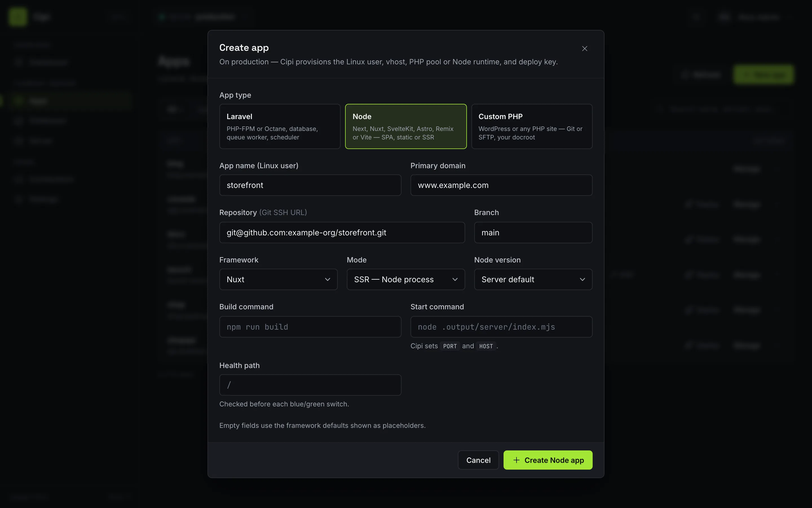Focus the Health path input field
The image size is (812, 508).
(x=310, y=385)
